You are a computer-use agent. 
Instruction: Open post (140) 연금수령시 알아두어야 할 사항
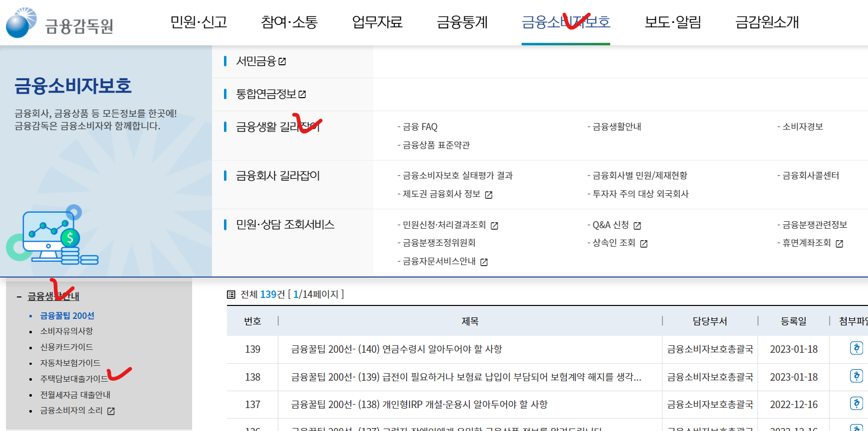397,349
